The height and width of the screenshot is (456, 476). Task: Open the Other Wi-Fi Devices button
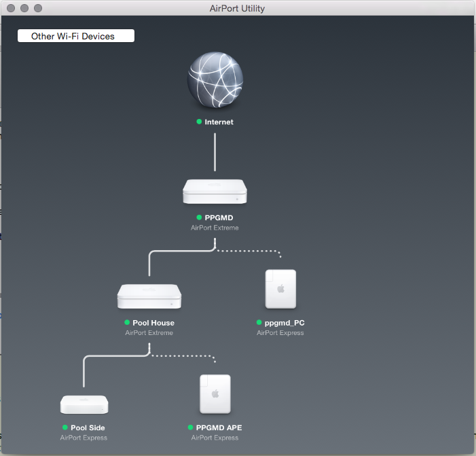coord(76,36)
